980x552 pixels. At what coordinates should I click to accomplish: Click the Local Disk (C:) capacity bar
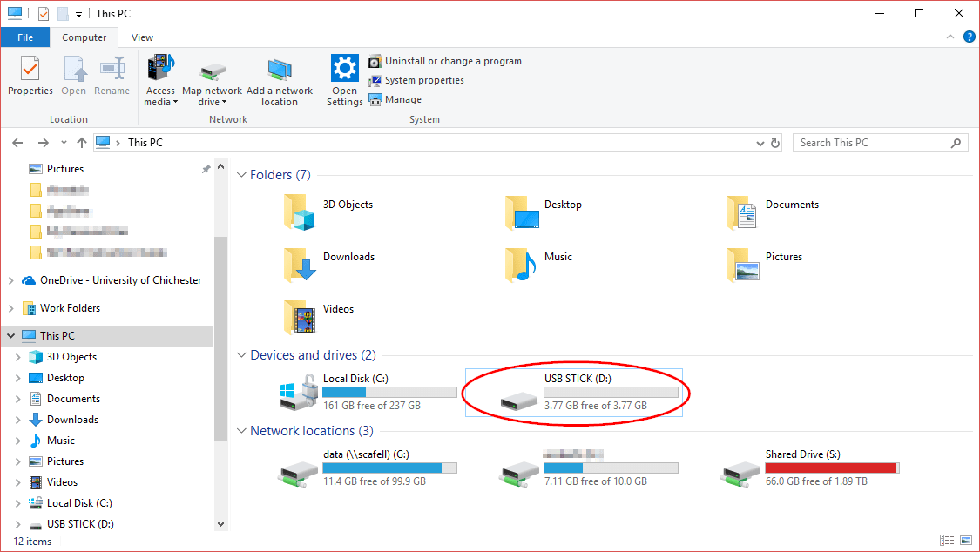tap(389, 392)
